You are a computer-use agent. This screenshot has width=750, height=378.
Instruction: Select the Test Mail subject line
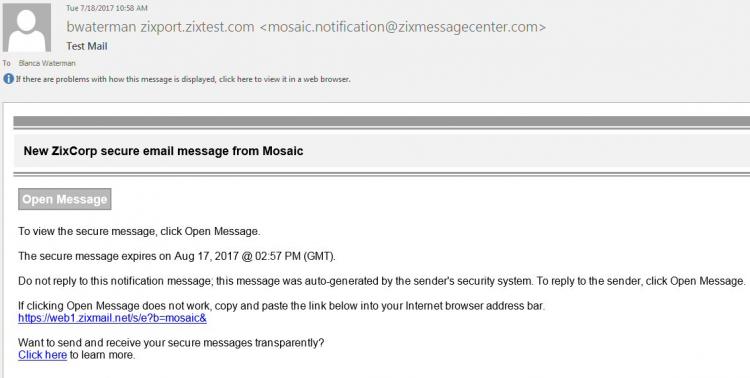(87, 46)
